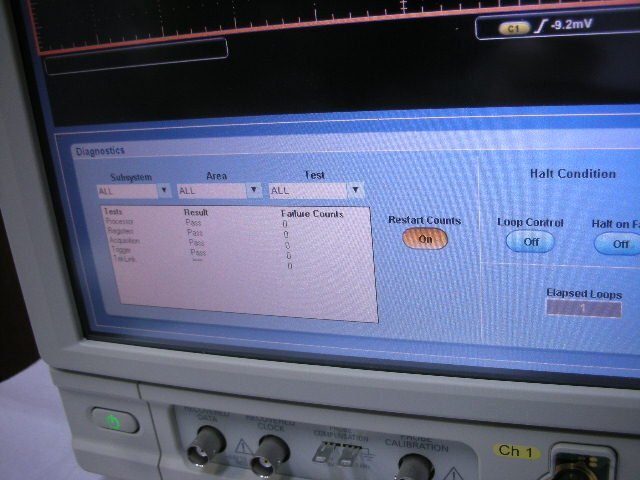Click the Test ALL field
The width and height of the screenshot is (640, 480).
[308, 190]
